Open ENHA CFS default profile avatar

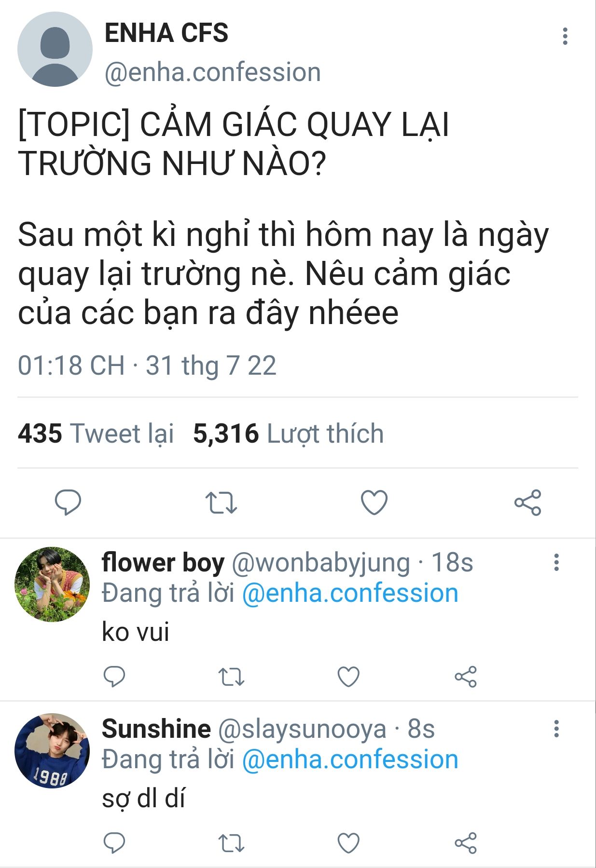pyautogui.click(x=55, y=50)
